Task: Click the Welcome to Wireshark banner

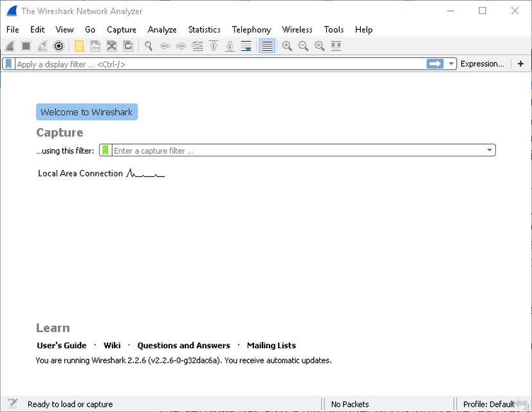Action: pos(87,112)
